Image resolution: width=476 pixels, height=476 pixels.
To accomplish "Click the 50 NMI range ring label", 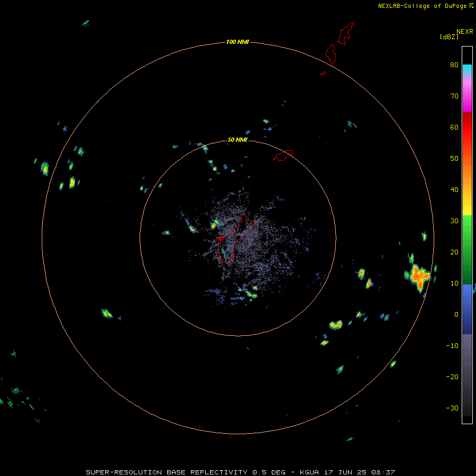I will (237, 140).
